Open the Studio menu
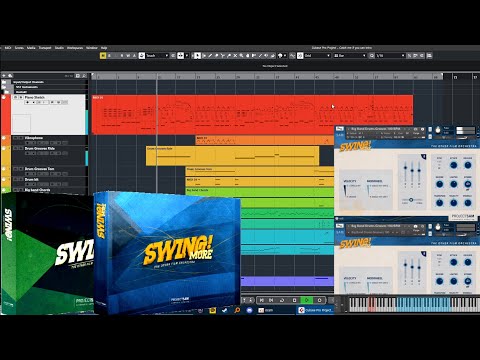 coord(59,48)
